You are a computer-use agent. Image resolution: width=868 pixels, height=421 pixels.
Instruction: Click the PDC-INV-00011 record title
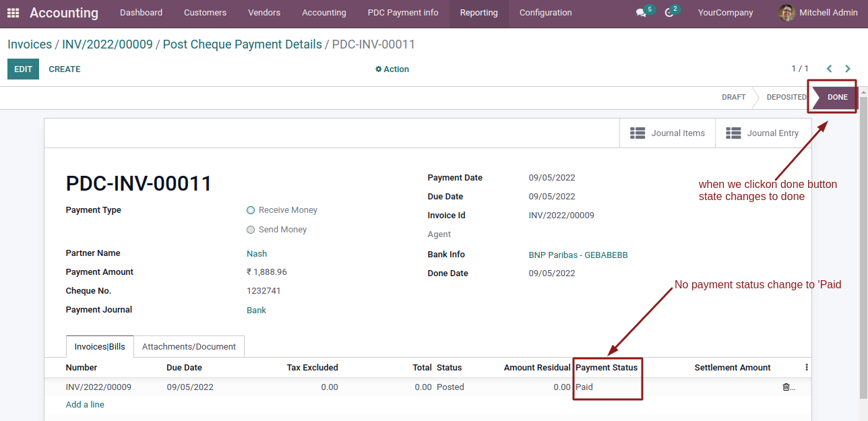click(139, 183)
